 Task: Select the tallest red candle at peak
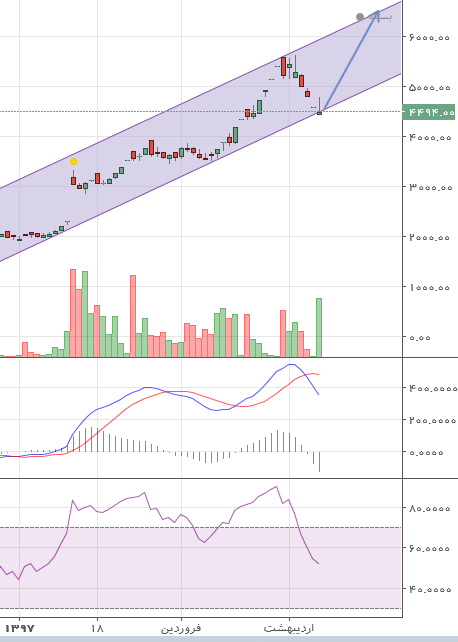(x=283, y=67)
